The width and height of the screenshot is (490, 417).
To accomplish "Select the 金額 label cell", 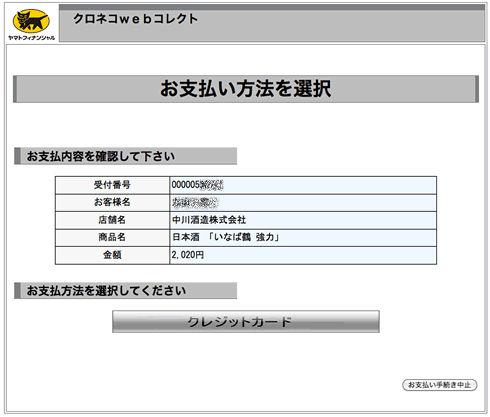I will (x=112, y=255).
